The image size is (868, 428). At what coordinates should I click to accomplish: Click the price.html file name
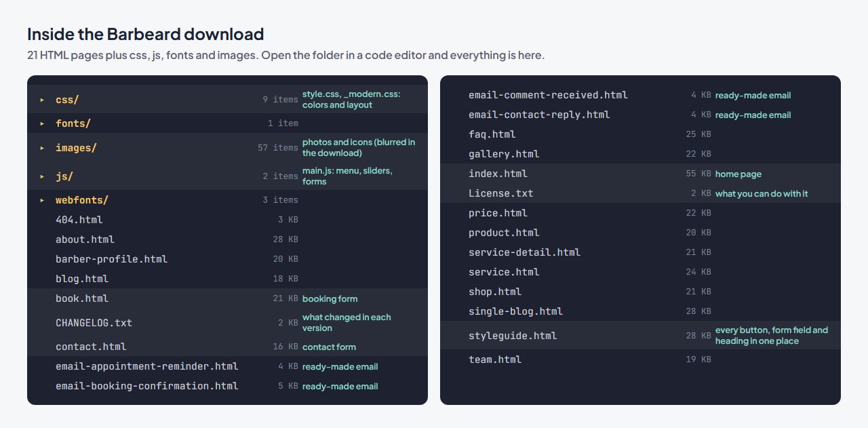click(498, 213)
